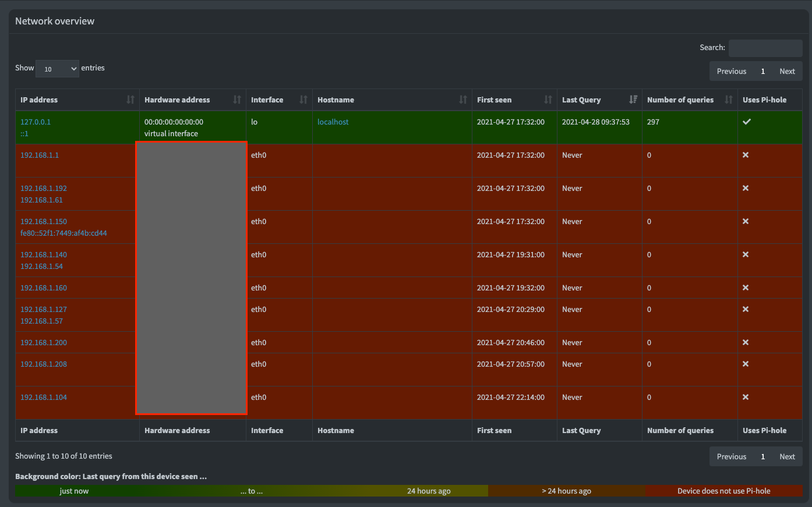This screenshot has height=507, width=812.
Task: Sort by First seen column icon
Action: click(548, 100)
